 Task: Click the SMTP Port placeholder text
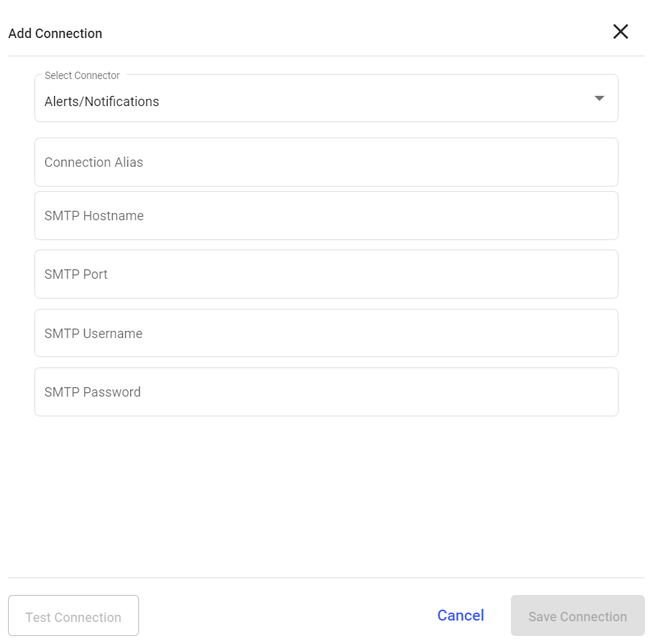pos(76,274)
